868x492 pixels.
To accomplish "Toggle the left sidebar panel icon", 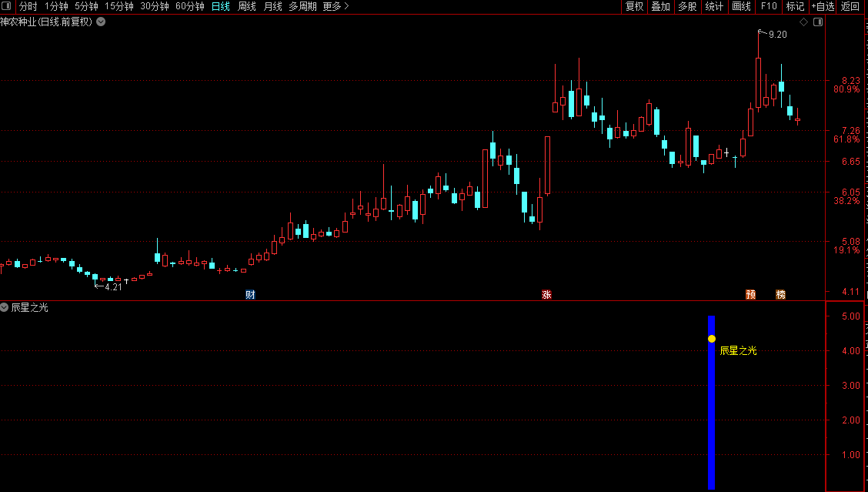I will pyautogui.click(x=6, y=6).
